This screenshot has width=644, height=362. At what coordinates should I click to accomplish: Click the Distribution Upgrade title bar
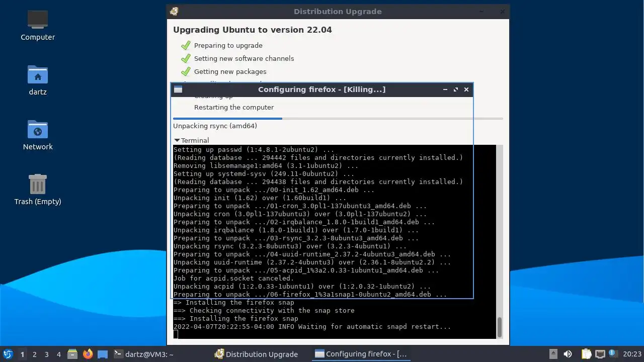[x=338, y=11]
